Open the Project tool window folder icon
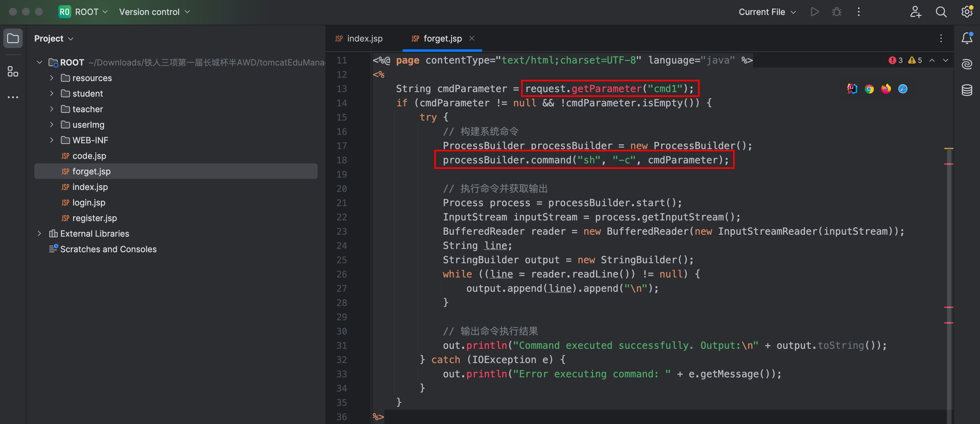 click(13, 39)
